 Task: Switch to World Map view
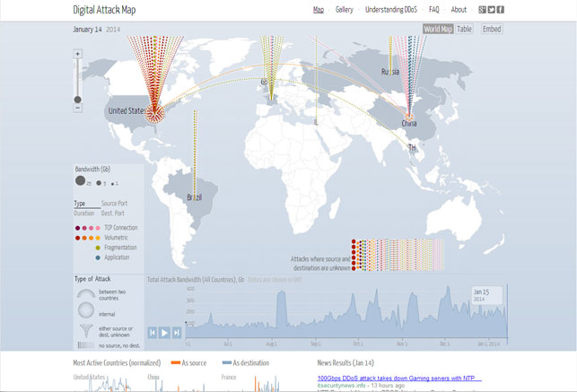click(438, 30)
